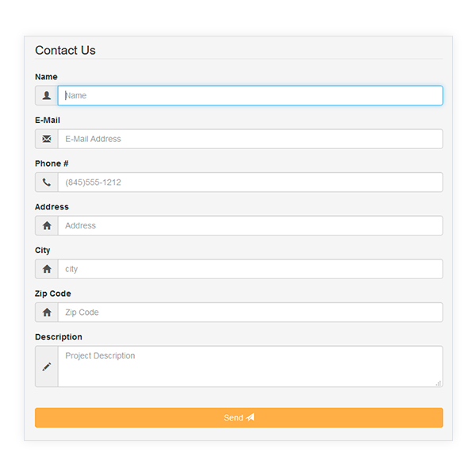Click the Project Description text area
The width and height of the screenshot is (476, 476).
250,367
